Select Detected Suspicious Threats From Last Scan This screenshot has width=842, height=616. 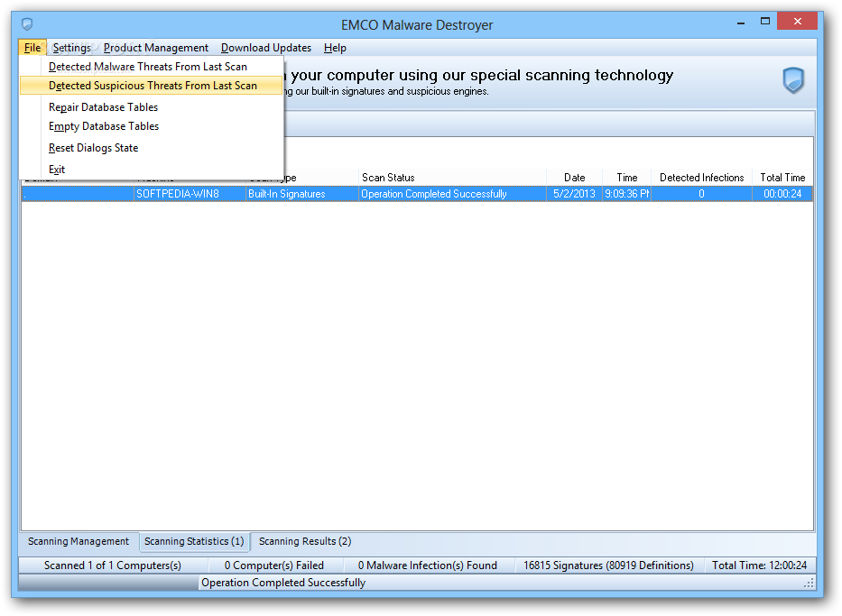pos(152,86)
